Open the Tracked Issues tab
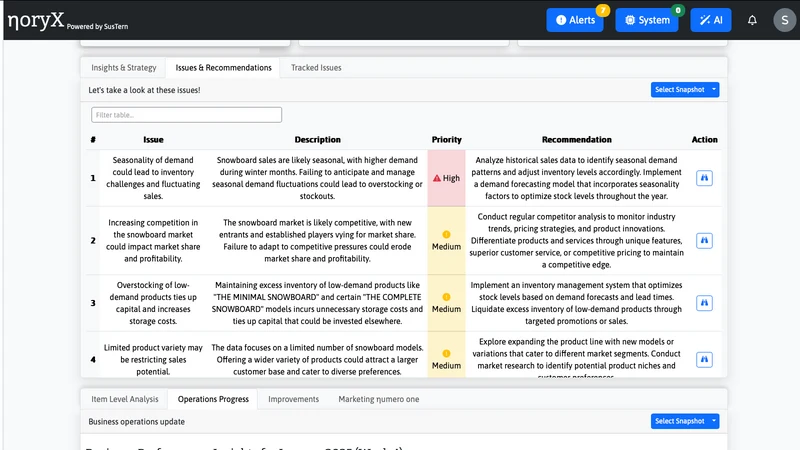Screen dimensions: 800x450 [x=316, y=68]
